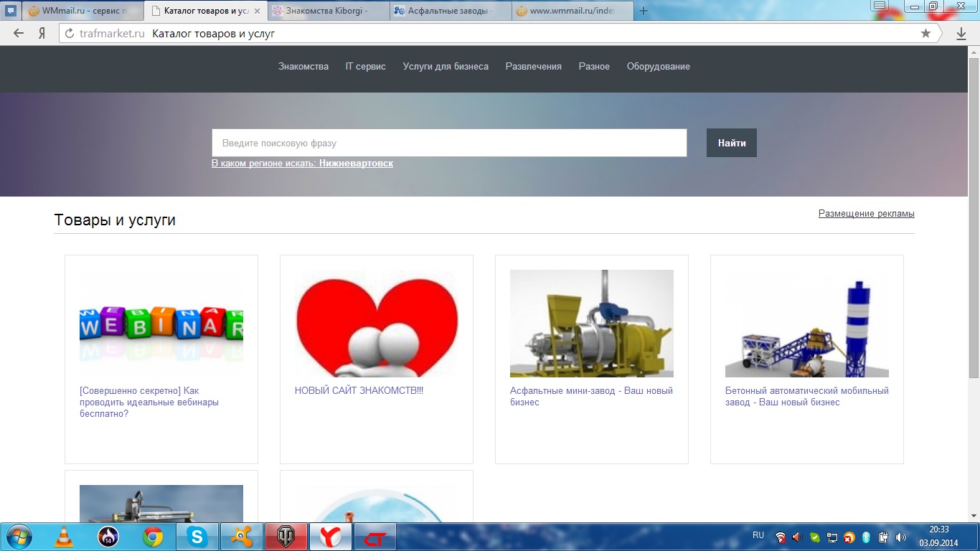Open the browser downloads arrow

tap(961, 34)
